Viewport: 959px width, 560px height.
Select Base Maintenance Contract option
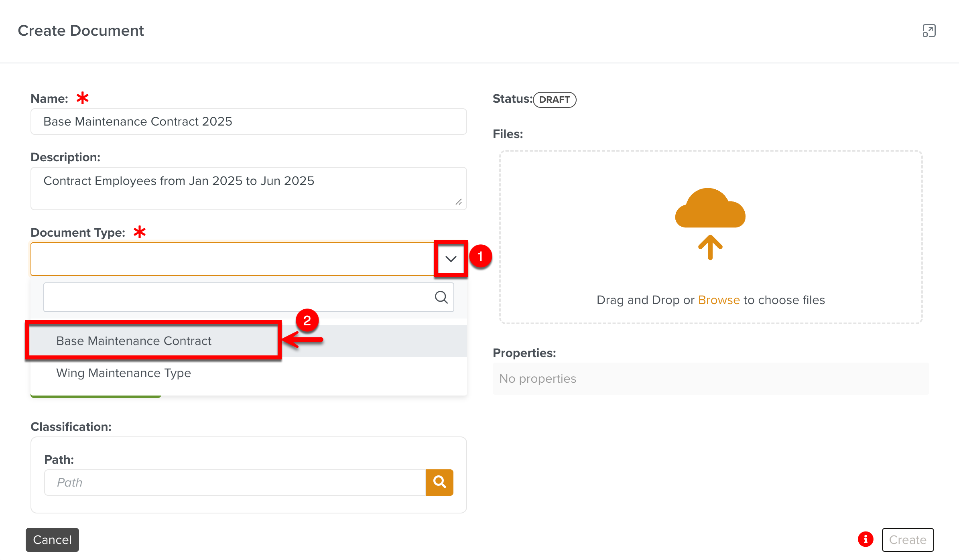(x=134, y=341)
